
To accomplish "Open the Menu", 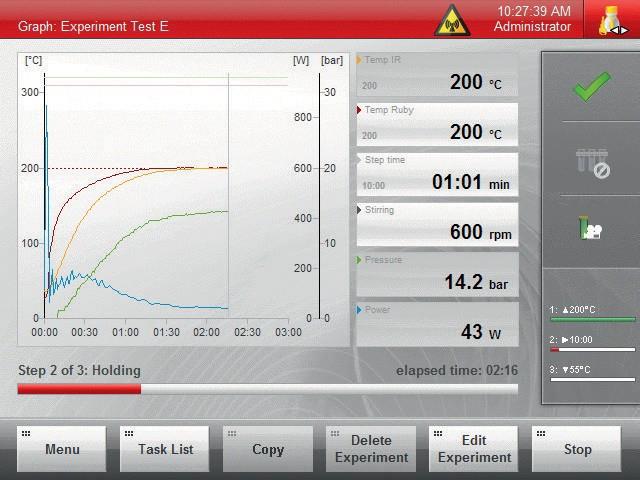I will (62, 449).
